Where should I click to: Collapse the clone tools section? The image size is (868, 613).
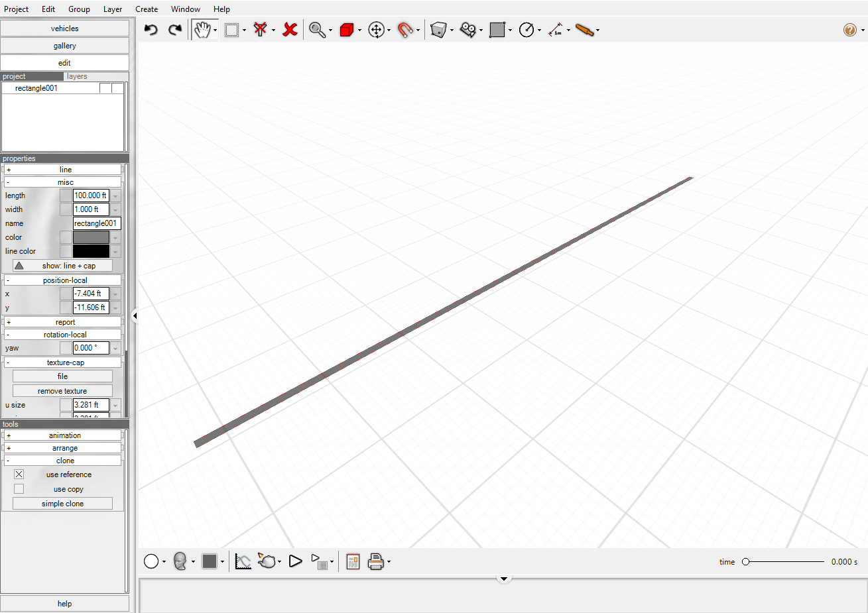pos(63,461)
